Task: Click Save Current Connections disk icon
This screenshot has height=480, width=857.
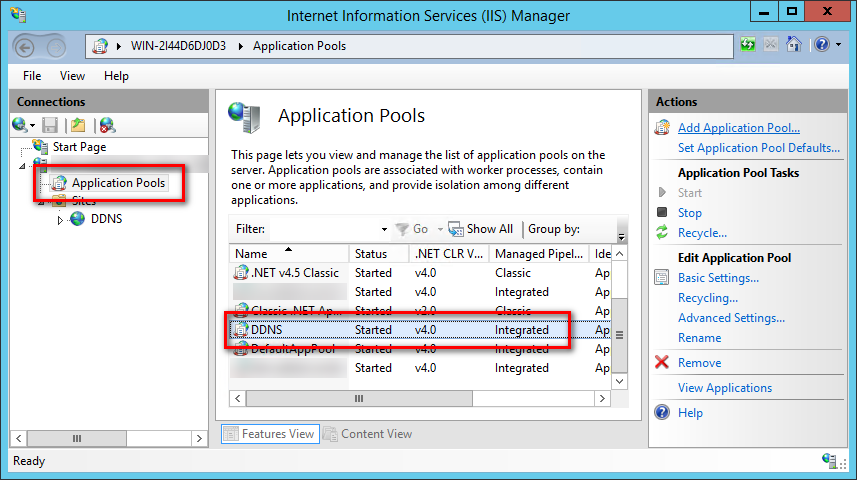Action: pyautogui.click(x=50, y=125)
